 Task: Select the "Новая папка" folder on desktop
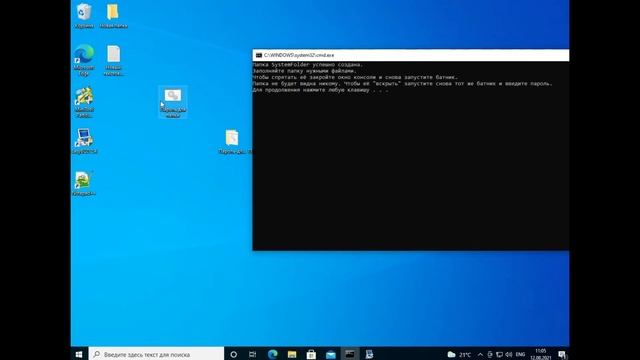click(113, 16)
